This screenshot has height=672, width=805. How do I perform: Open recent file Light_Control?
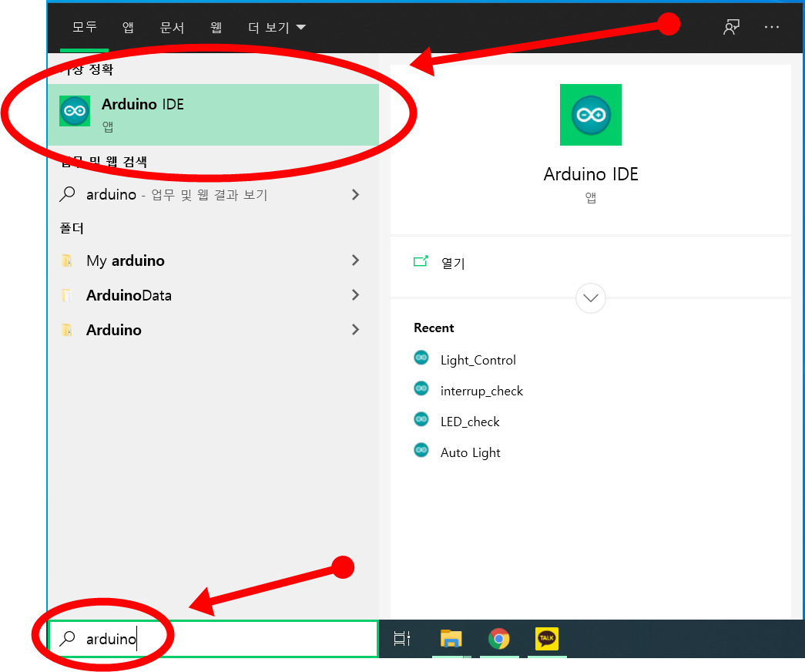coord(478,360)
